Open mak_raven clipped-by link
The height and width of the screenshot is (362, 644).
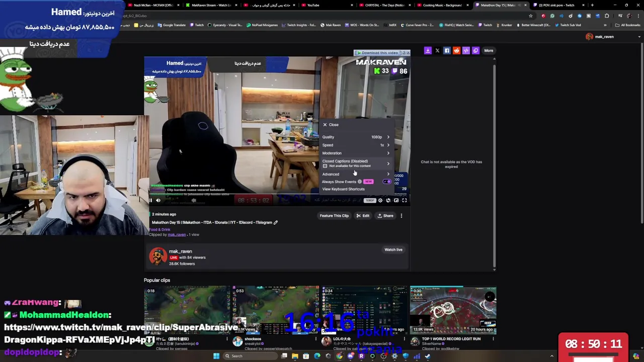click(177, 235)
